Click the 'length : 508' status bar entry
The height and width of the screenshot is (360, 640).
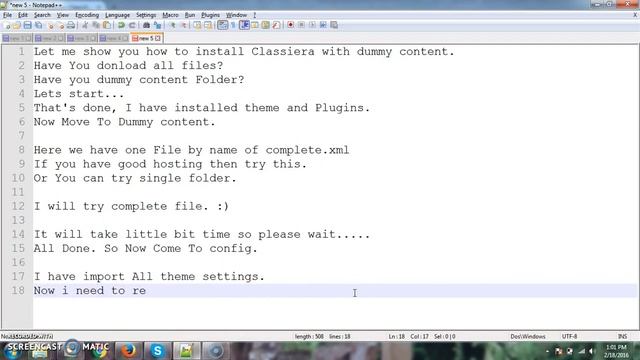coord(309,337)
